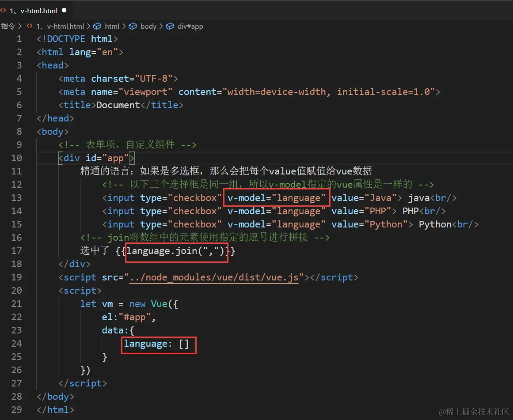
Task: Click 选中了 text on line 17
Action: (x=95, y=250)
